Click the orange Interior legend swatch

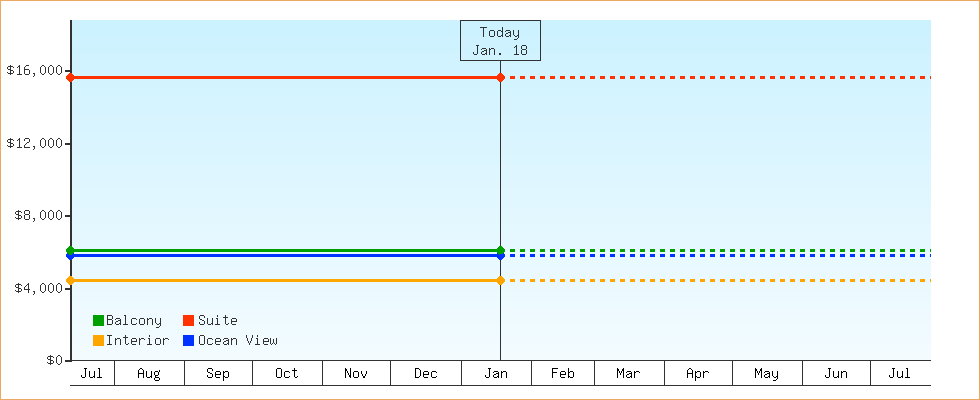[98, 340]
